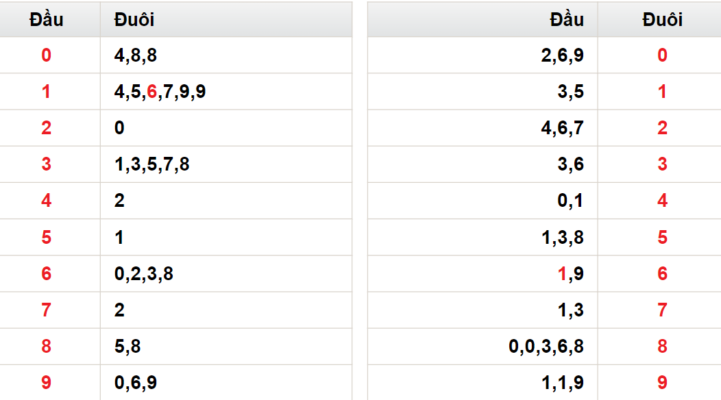Click the red 6 in row 1 tails

pyautogui.click(x=152, y=91)
